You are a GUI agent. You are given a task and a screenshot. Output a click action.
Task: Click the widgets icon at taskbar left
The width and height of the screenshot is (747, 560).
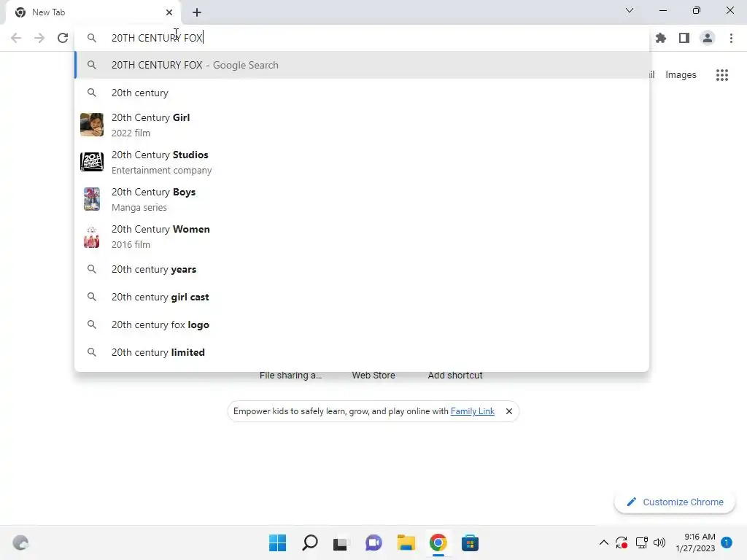[x=20, y=542]
